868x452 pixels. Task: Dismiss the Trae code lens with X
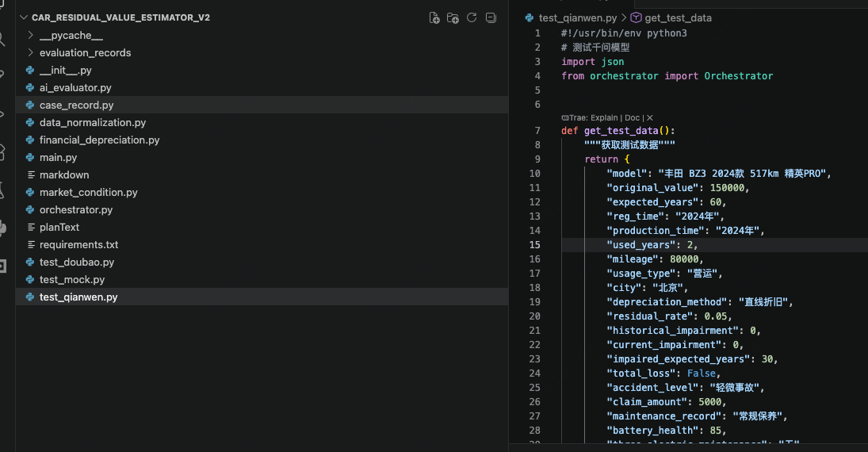[650, 117]
